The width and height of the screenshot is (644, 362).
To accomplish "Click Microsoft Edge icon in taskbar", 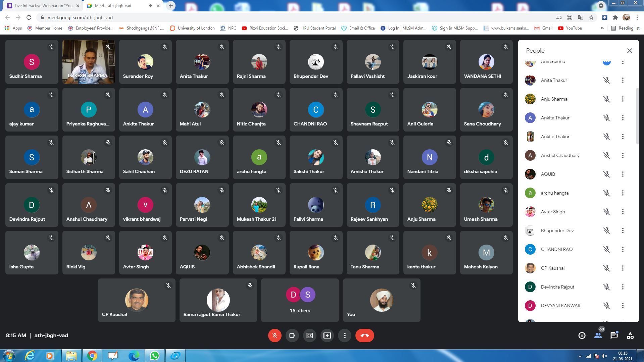I will pos(134,356).
